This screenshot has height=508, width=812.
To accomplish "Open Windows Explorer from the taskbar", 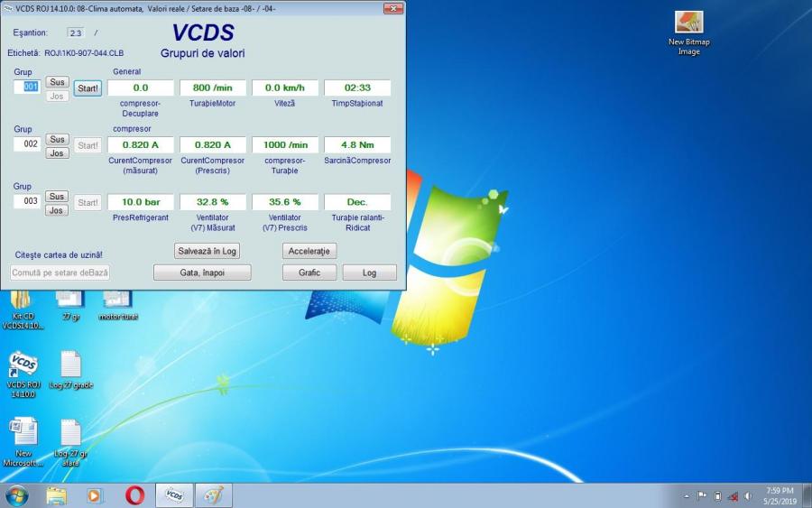I will pyautogui.click(x=56, y=495).
